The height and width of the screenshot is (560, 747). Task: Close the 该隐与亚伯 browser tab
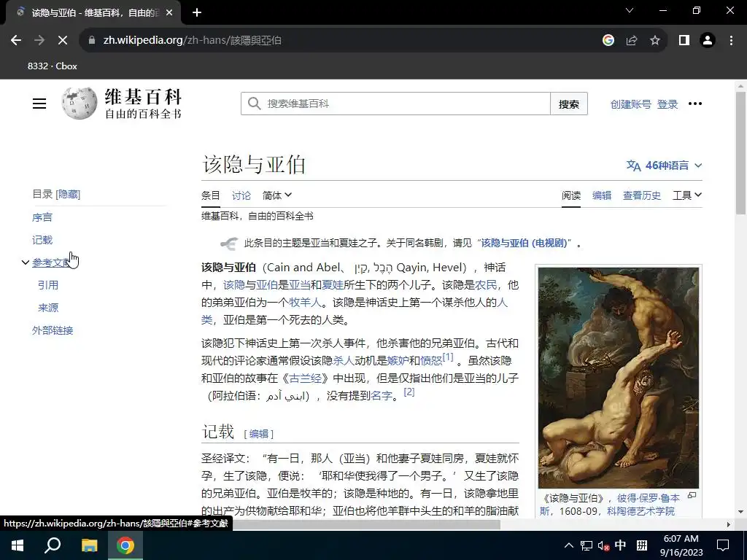click(169, 13)
